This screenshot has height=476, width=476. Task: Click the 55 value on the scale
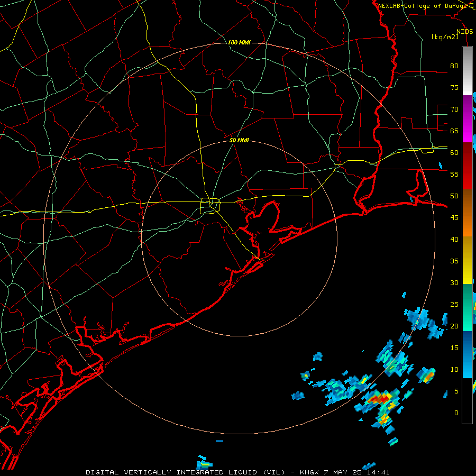pyautogui.click(x=454, y=174)
